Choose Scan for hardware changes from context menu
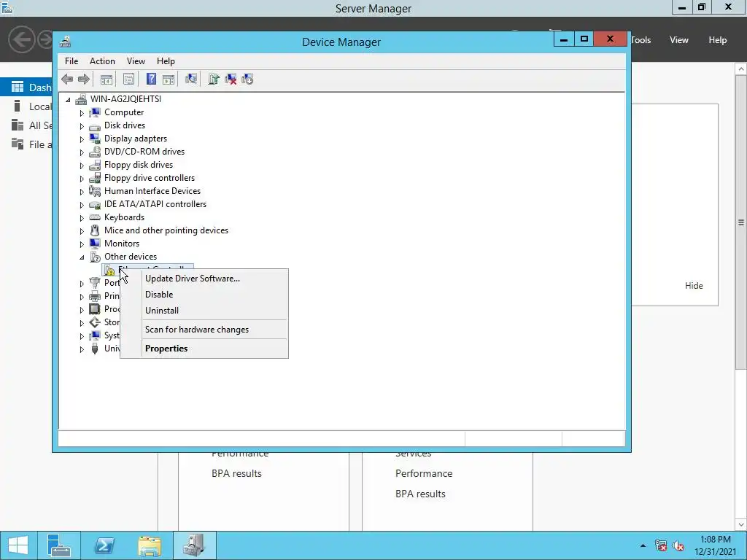 (197, 330)
